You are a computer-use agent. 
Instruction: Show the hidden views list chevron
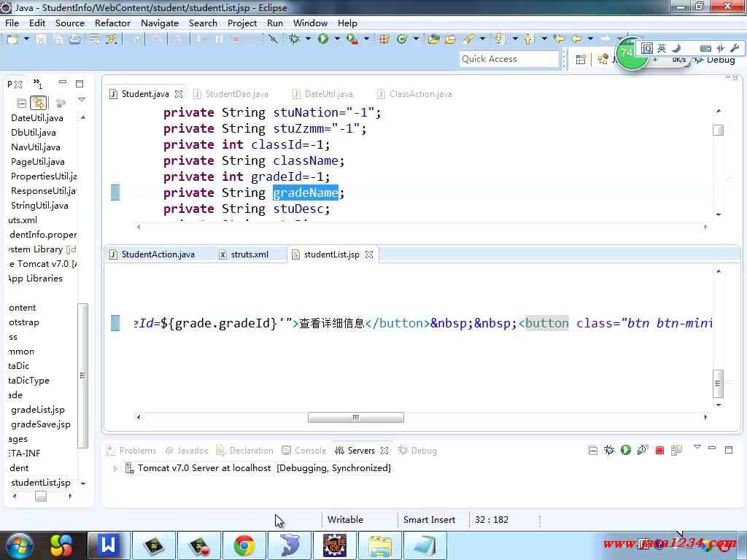[38, 84]
